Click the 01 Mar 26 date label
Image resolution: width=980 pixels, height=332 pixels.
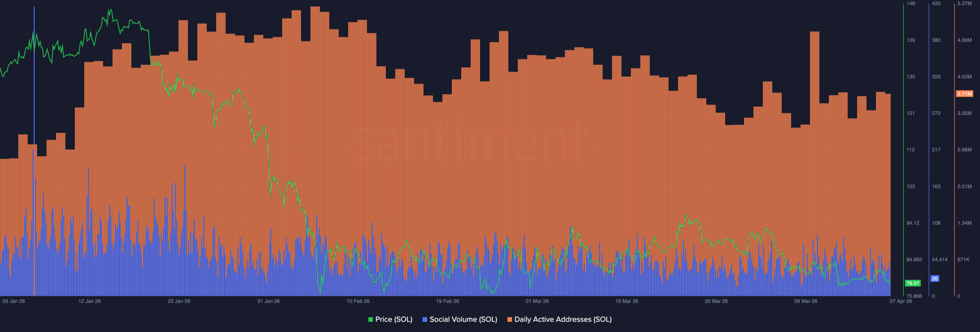pos(537,301)
